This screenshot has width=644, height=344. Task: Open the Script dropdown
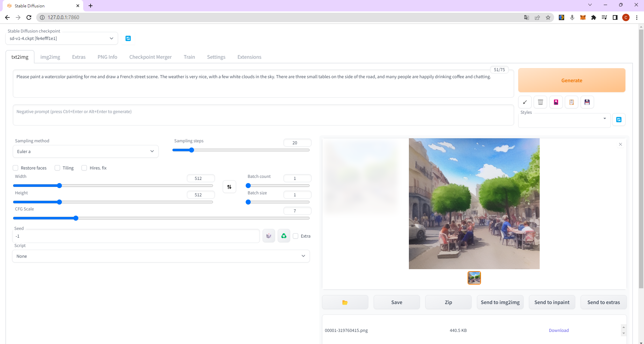click(161, 256)
